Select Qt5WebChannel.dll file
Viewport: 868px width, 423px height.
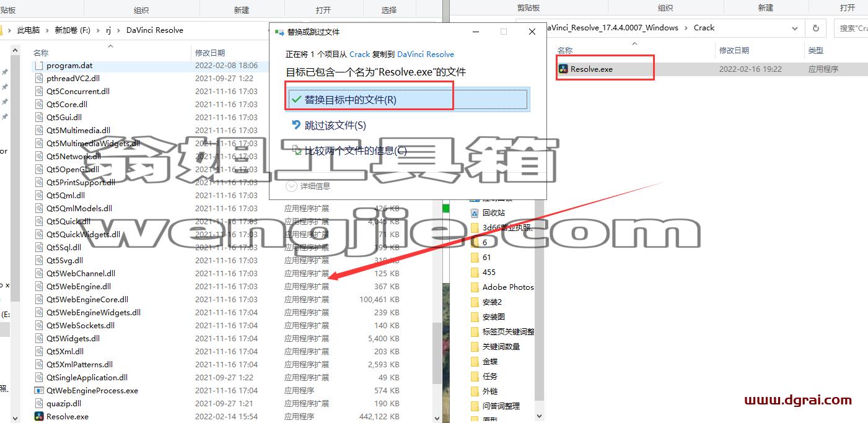[81, 274]
